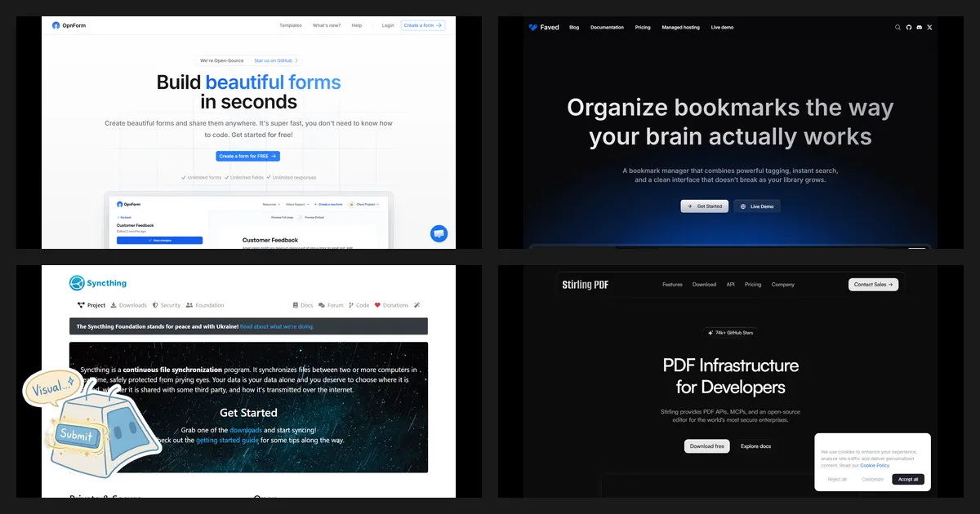980x514 pixels.
Task: Click the Build beautiful forms in seconds headline
Action: coord(248,92)
